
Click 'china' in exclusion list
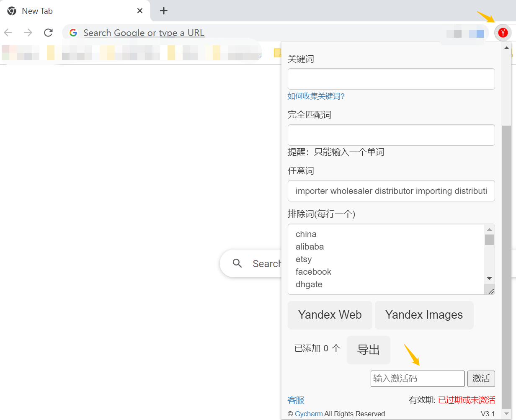[306, 234]
